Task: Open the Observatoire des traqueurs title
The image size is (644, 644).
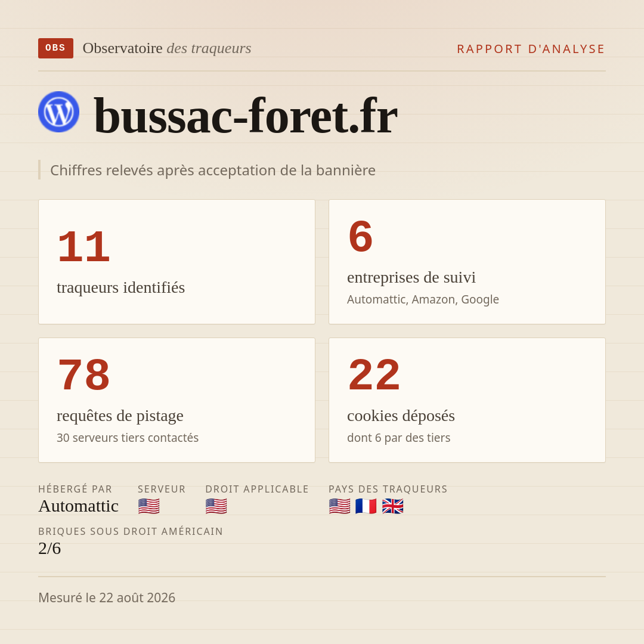Action: [167, 48]
